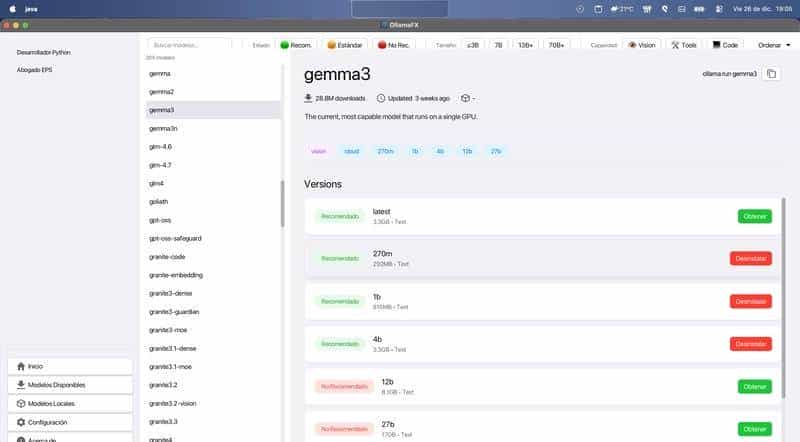Screen dimensions: 800x442
Task: Click the weather icon in macOS menu bar
Action: click(613, 9)
